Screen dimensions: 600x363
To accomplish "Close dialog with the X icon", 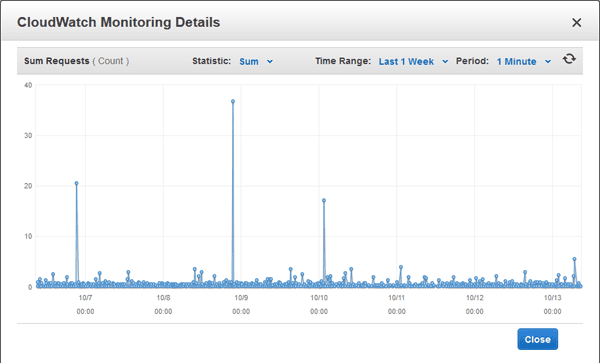I will pyautogui.click(x=576, y=23).
